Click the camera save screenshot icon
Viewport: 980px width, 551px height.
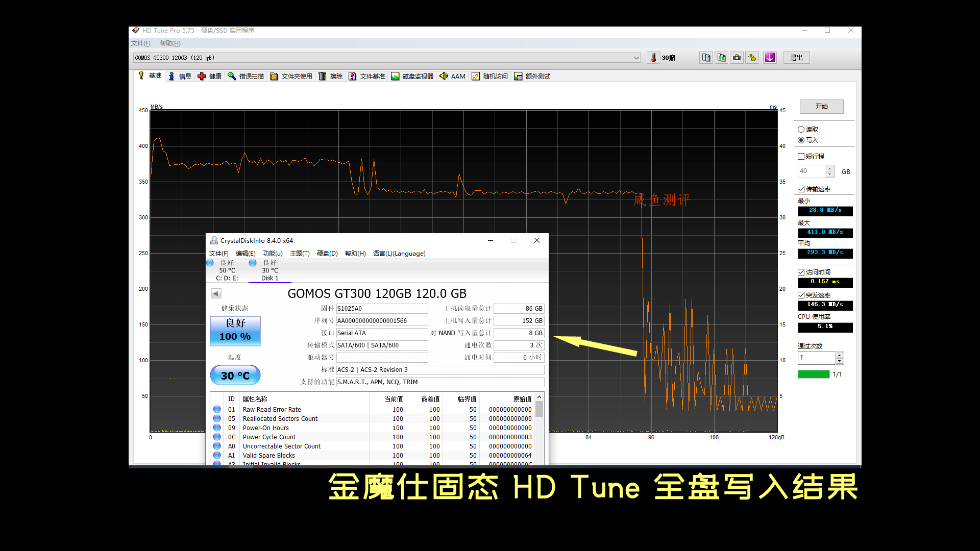737,58
